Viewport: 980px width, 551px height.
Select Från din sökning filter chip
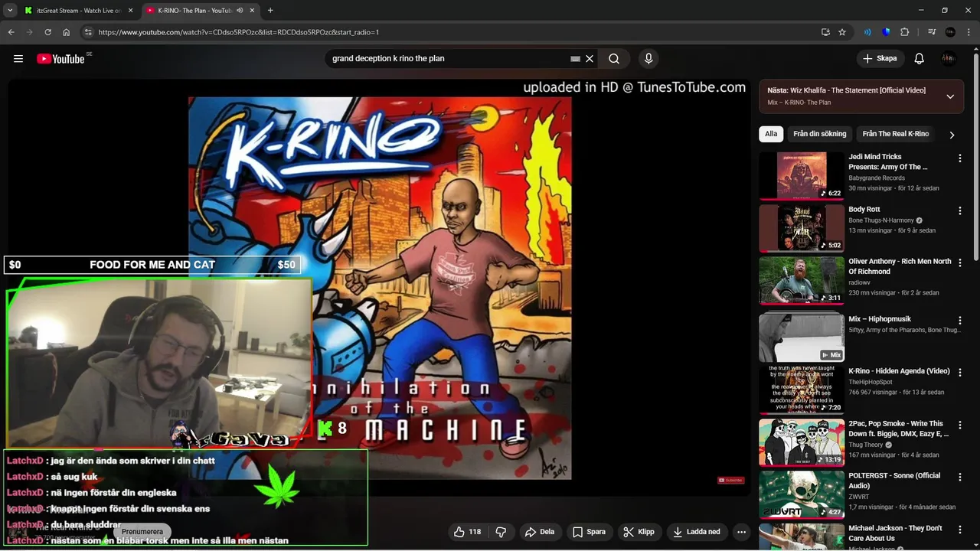(x=819, y=134)
